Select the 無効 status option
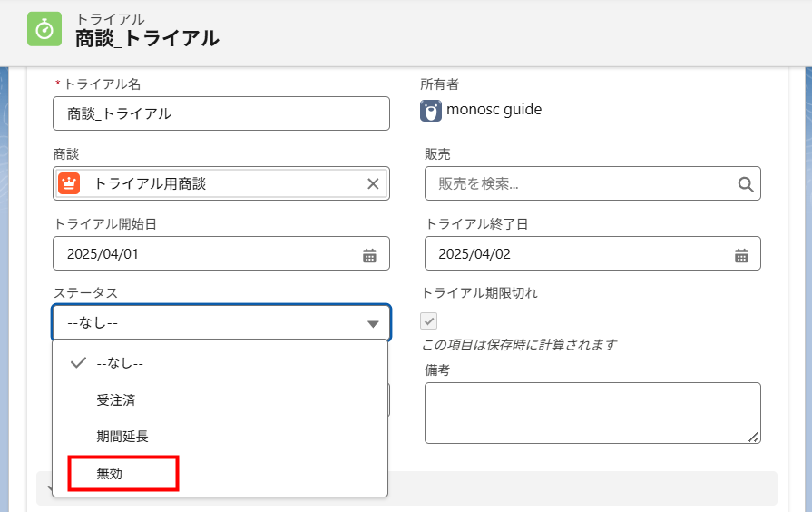 pyautogui.click(x=110, y=473)
